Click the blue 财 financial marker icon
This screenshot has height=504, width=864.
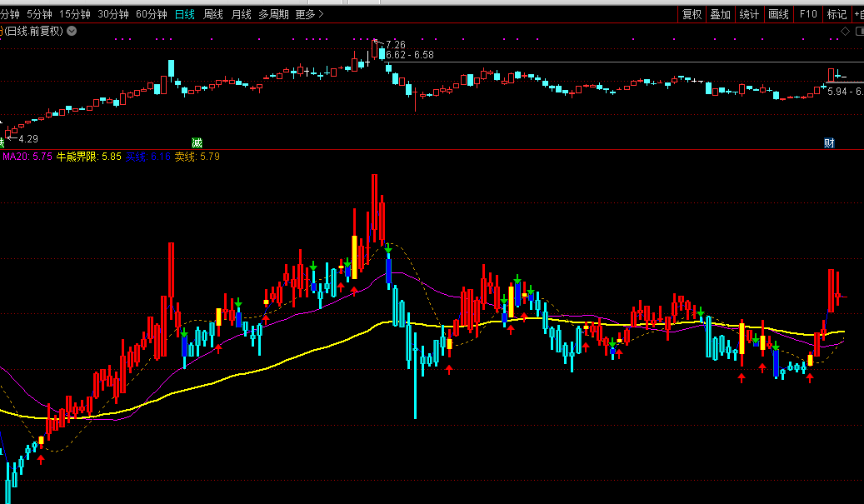coord(829,142)
